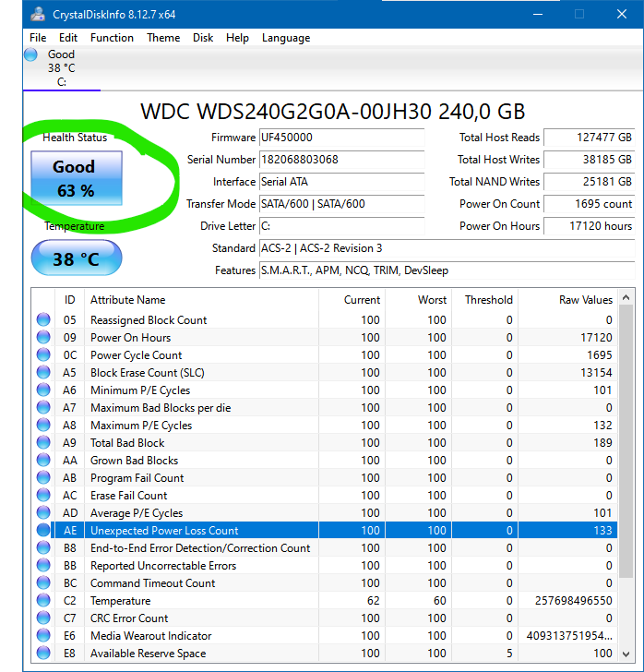
Task: Click status orb for Maximum Bad Blocks per die
Action: (x=43, y=408)
